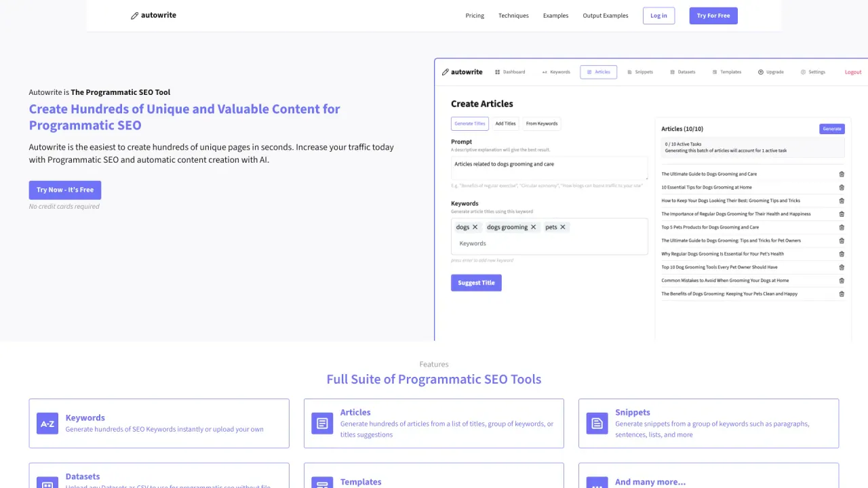Image resolution: width=868 pixels, height=488 pixels.
Task: Open Techniques in the top navigation
Action: (513, 16)
